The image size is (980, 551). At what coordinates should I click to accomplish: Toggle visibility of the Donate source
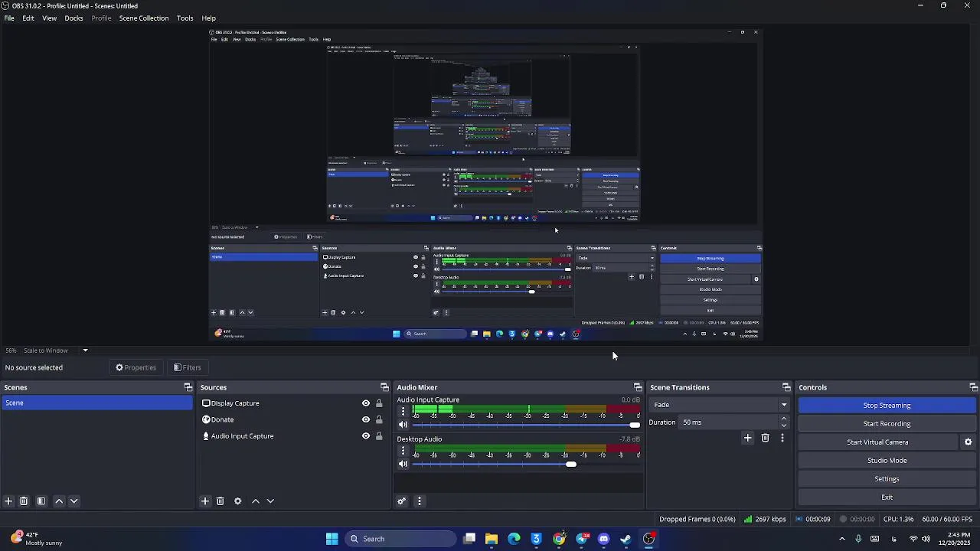click(366, 419)
